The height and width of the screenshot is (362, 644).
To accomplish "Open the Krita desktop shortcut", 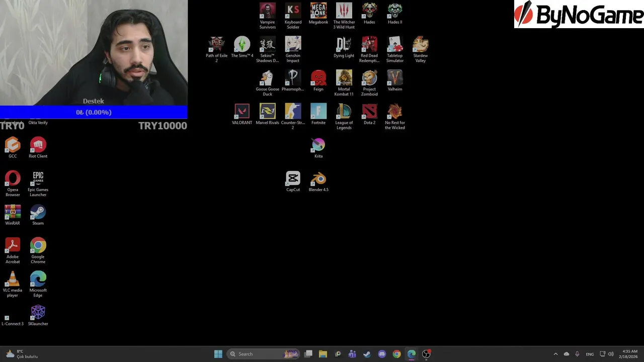I will click(x=318, y=148).
